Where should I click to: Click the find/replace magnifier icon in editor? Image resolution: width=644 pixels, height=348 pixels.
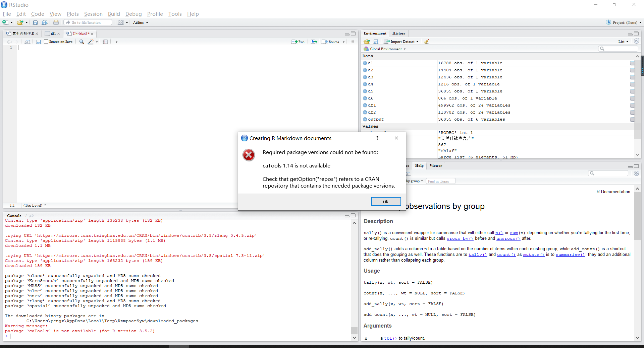coord(82,42)
